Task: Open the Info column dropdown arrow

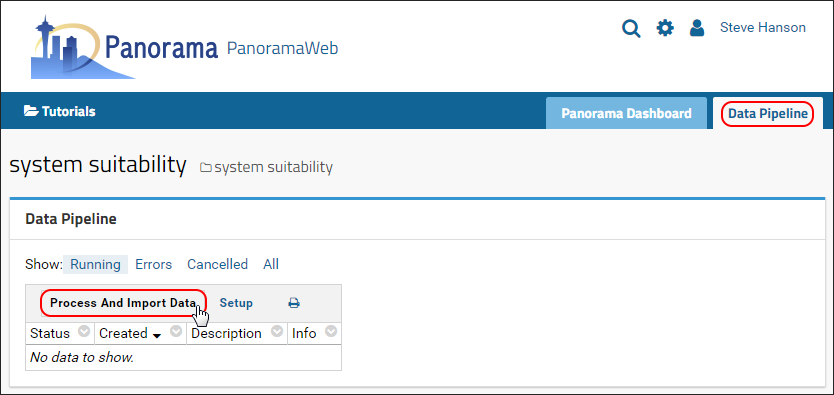Action: point(331,331)
